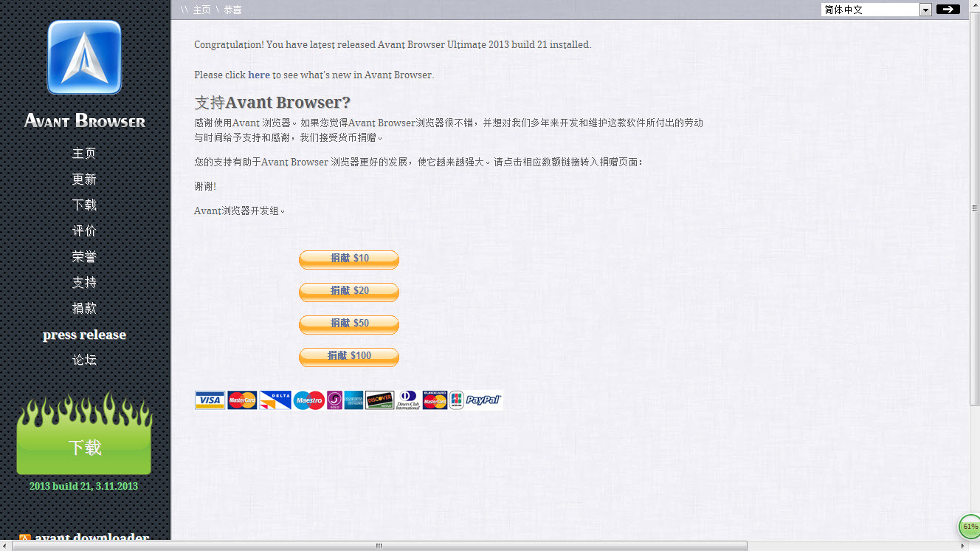Click the Visa payment icon
The width and height of the screenshot is (980, 551).
pyautogui.click(x=210, y=400)
